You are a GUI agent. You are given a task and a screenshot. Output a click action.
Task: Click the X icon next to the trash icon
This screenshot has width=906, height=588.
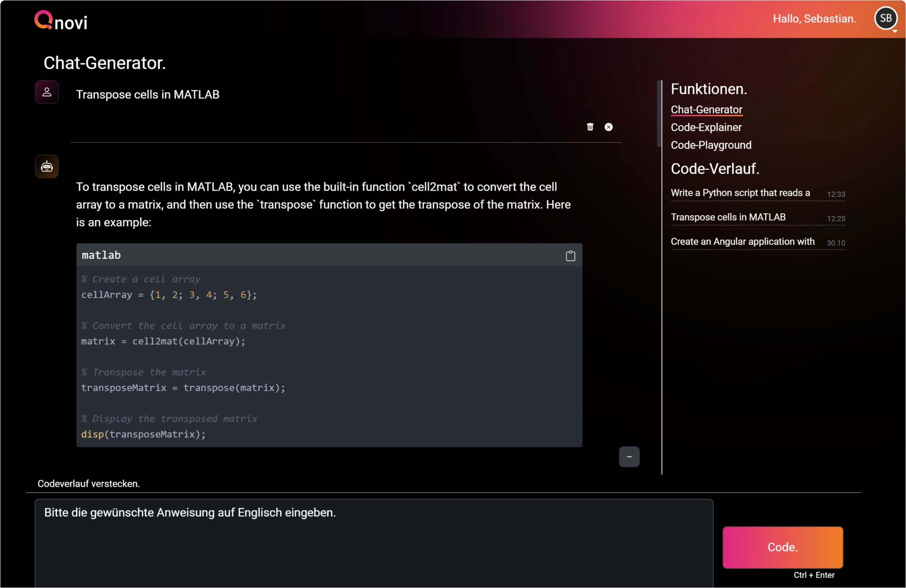click(x=609, y=127)
